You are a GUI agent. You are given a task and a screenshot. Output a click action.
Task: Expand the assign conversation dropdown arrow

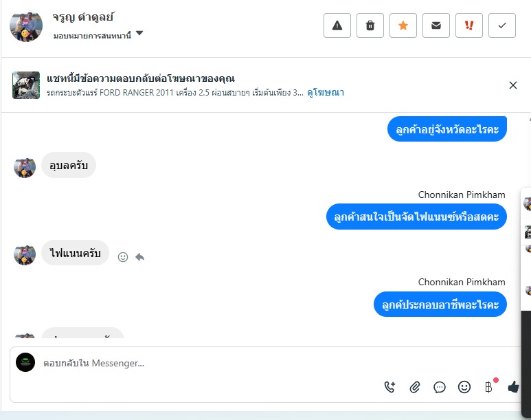[x=139, y=33]
